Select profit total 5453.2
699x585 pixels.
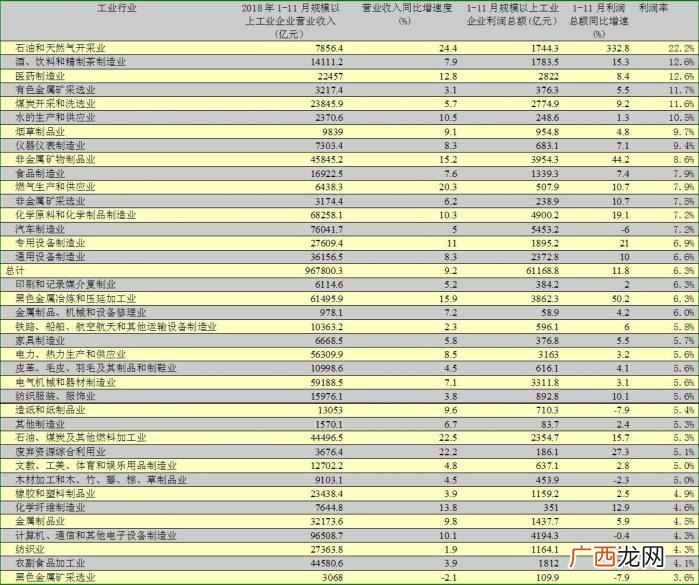pos(544,230)
